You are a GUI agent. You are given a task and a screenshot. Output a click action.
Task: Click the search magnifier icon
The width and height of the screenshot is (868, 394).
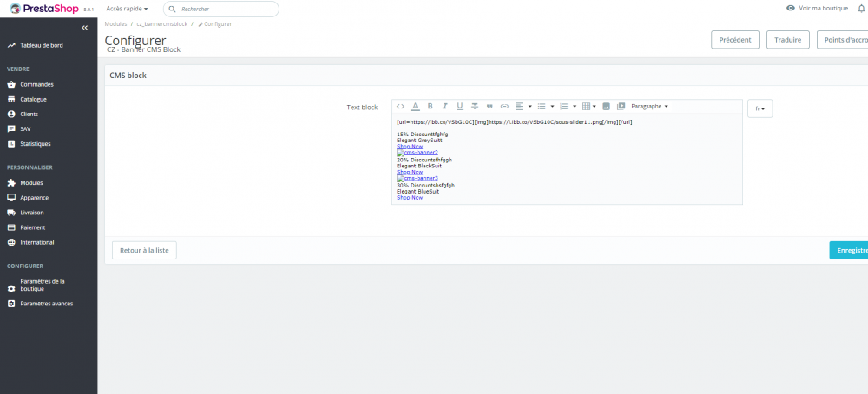pyautogui.click(x=172, y=10)
